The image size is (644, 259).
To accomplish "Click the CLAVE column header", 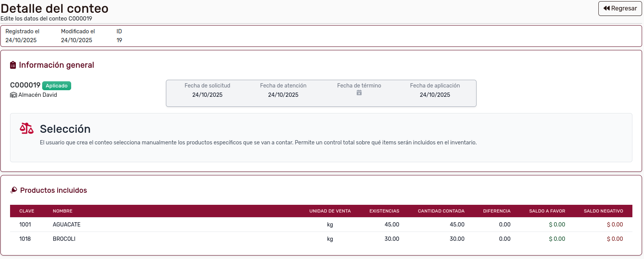I will coord(27,211).
